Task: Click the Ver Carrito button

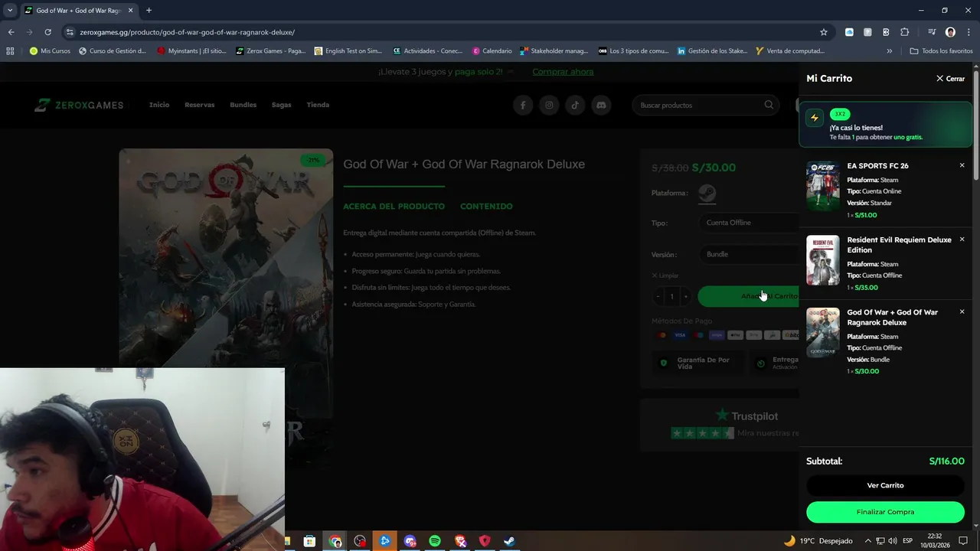Action: click(x=885, y=485)
